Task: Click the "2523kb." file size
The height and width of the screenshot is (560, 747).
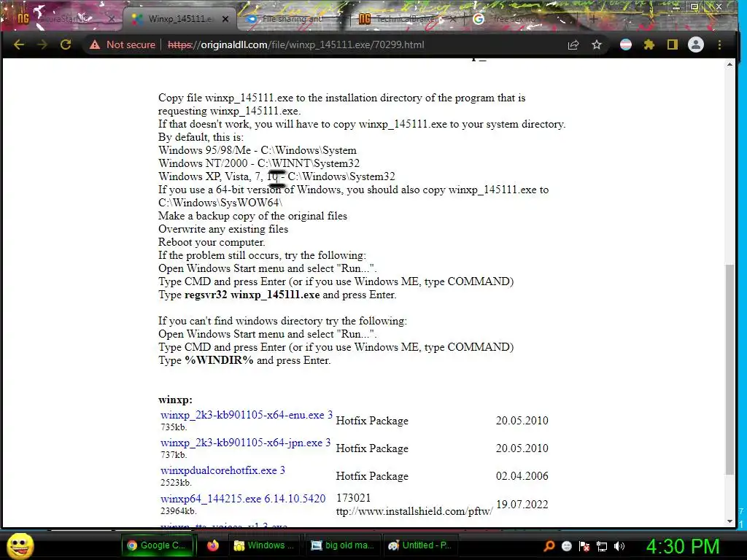Action: [177, 483]
